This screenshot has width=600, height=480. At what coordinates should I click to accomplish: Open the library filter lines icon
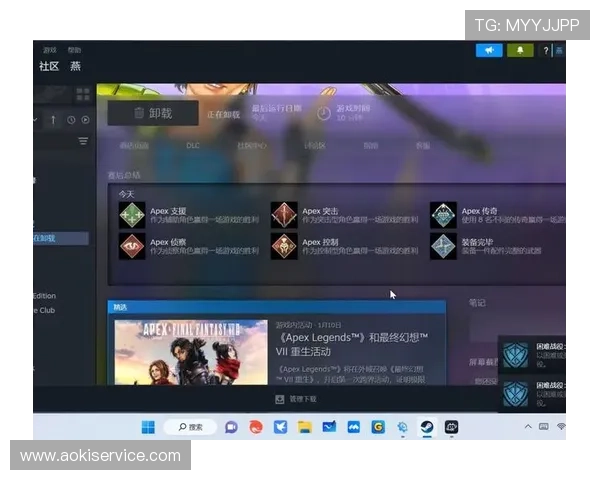(83, 141)
